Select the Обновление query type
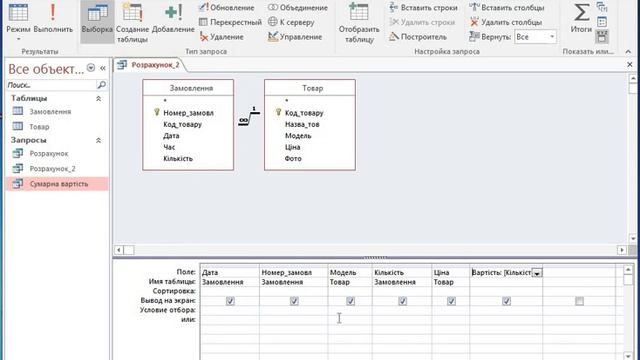Screen dimensions: 640x360 [x=226, y=7]
